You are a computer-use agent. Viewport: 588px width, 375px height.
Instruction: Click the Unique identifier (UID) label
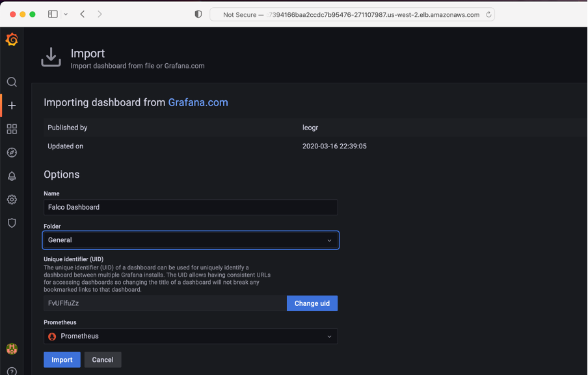click(73, 259)
